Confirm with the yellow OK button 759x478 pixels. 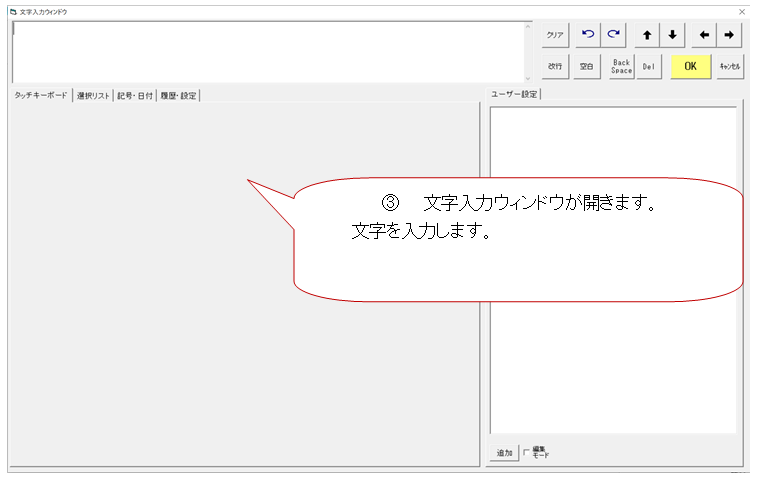click(690, 66)
